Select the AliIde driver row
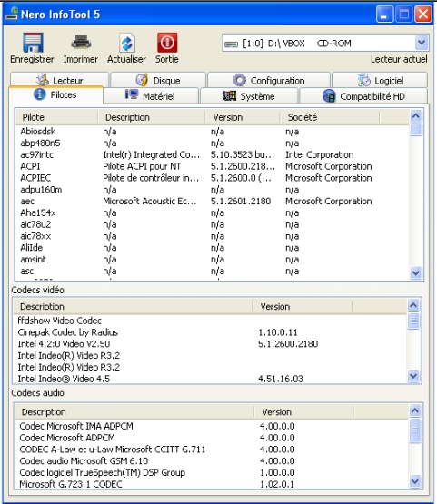437x504 pixels. 213,248
